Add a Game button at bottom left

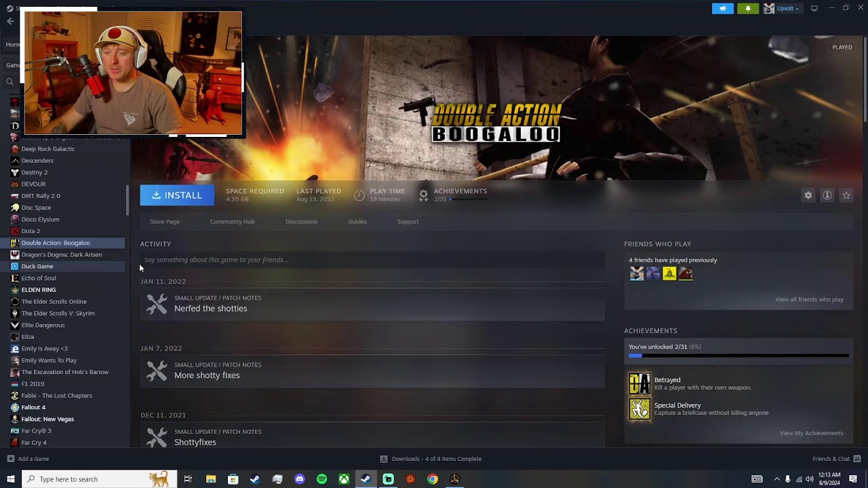tap(28, 459)
